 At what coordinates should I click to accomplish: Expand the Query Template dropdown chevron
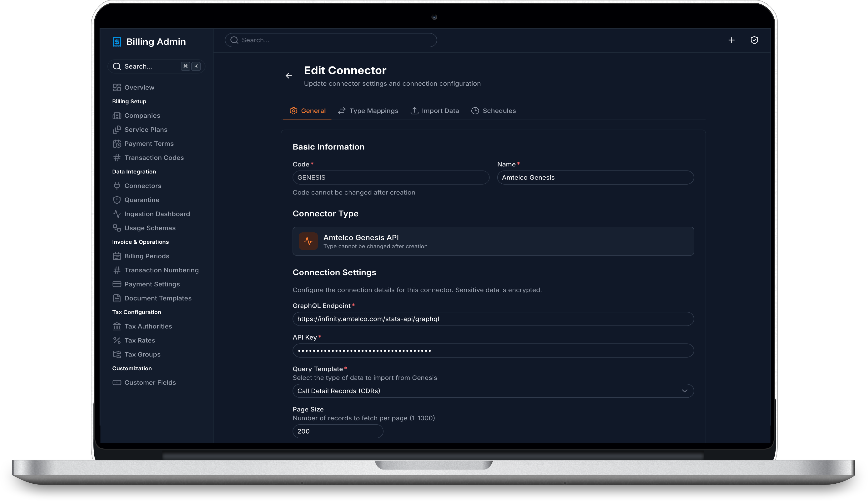(x=684, y=391)
